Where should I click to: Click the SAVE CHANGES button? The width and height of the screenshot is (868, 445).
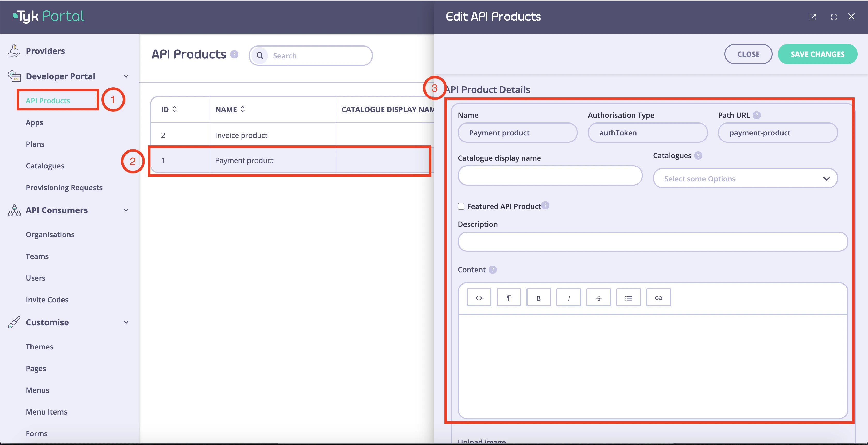(817, 54)
